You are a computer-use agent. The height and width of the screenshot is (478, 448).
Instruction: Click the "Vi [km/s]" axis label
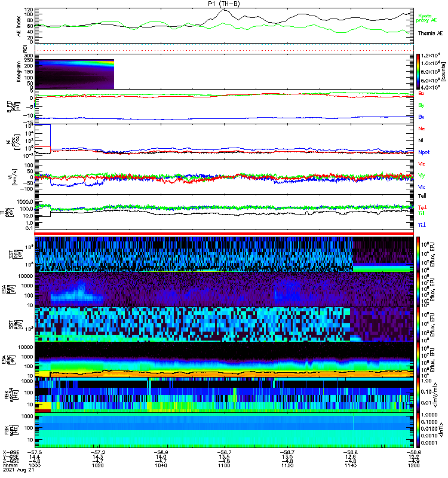(x=13, y=177)
